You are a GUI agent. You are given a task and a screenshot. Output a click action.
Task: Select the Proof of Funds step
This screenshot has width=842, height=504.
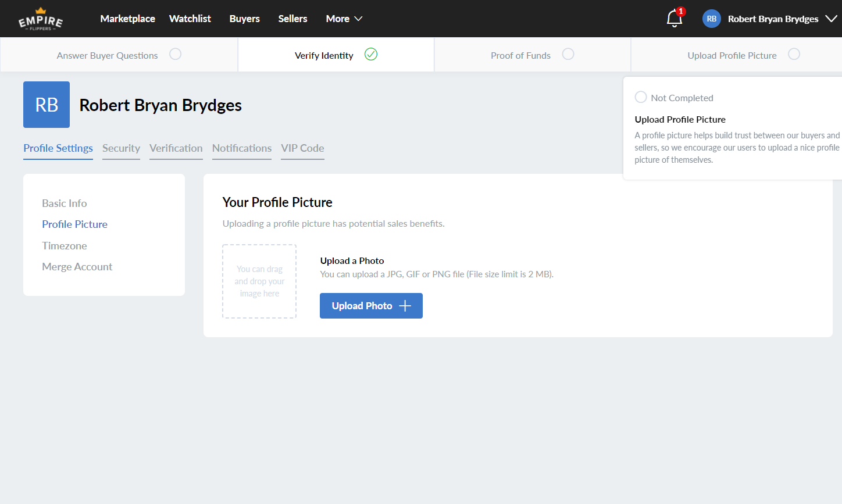[532, 55]
